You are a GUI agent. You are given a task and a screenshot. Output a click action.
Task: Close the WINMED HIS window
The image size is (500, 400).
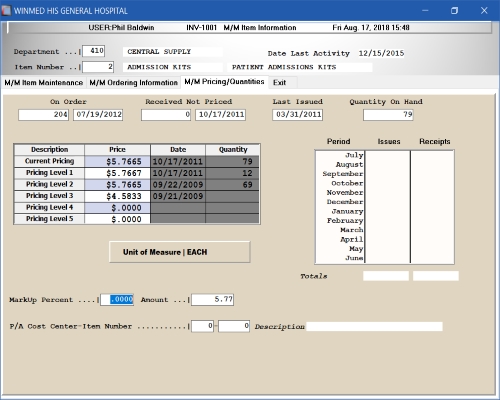(484, 11)
